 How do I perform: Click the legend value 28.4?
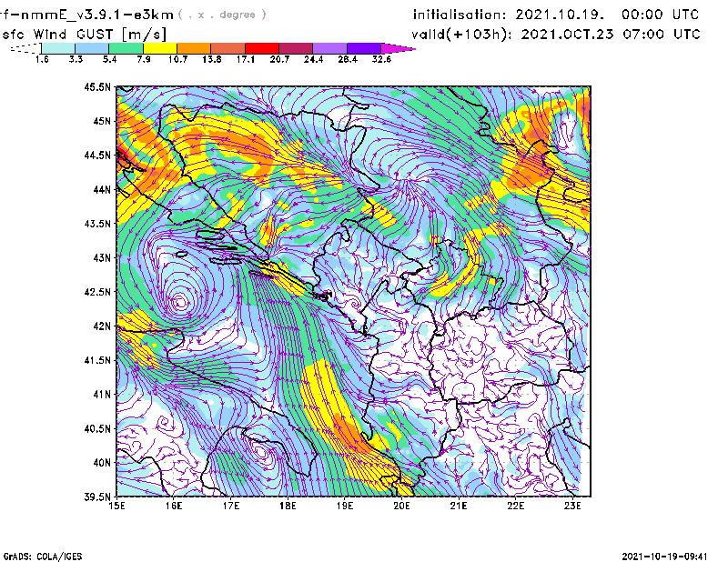348,59
